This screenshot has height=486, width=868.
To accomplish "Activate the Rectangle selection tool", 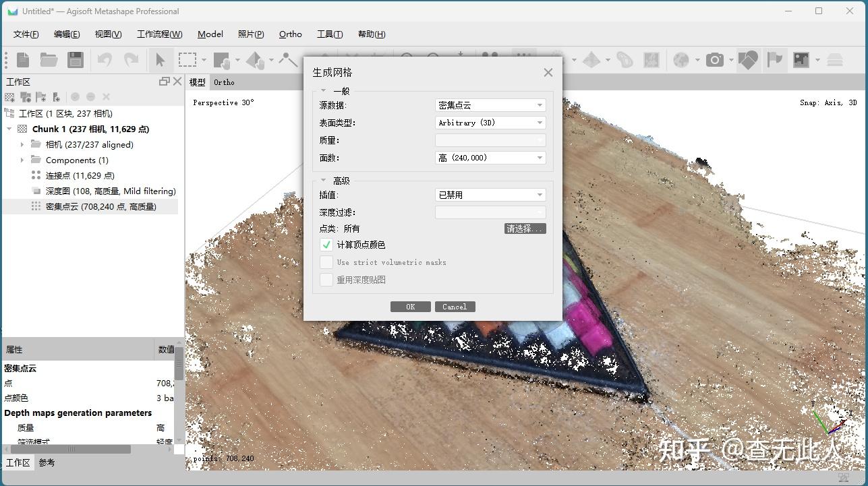I will (186, 59).
